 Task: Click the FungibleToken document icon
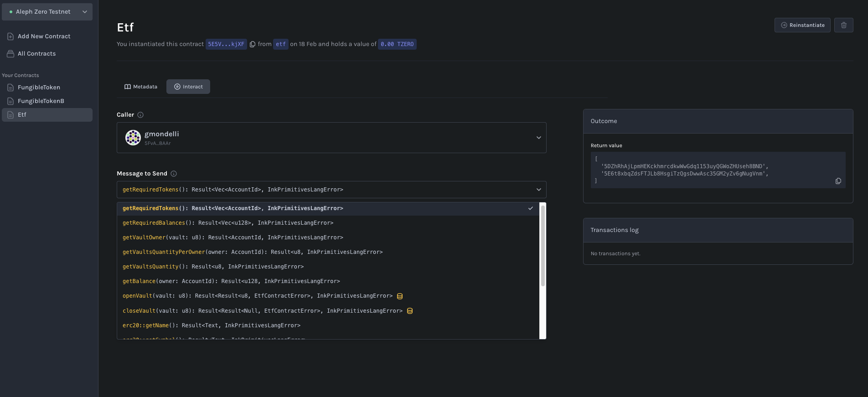[x=10, y=88]
